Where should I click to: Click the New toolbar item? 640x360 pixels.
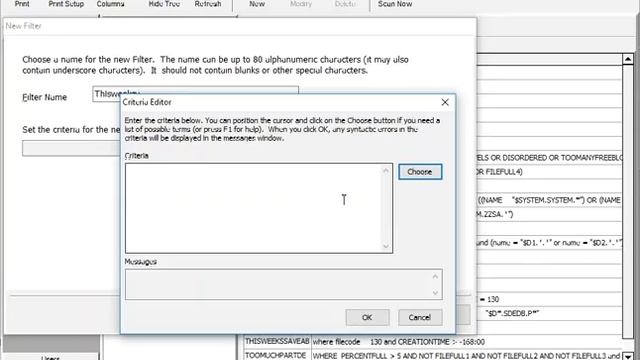coord(257,4)
